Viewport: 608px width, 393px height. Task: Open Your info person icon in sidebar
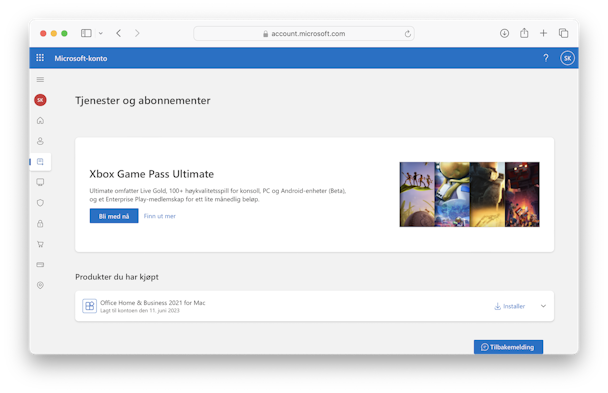point(40,141)
